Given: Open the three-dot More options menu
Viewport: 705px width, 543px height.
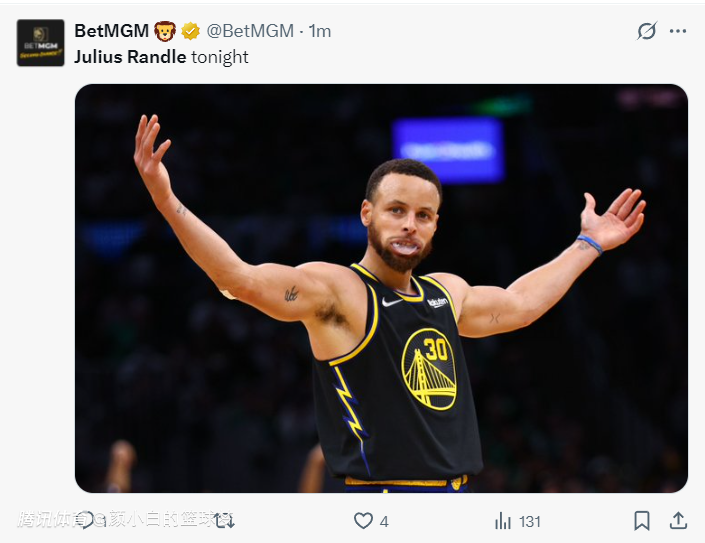Looking at the screenshot, I should tap(678, 31).
